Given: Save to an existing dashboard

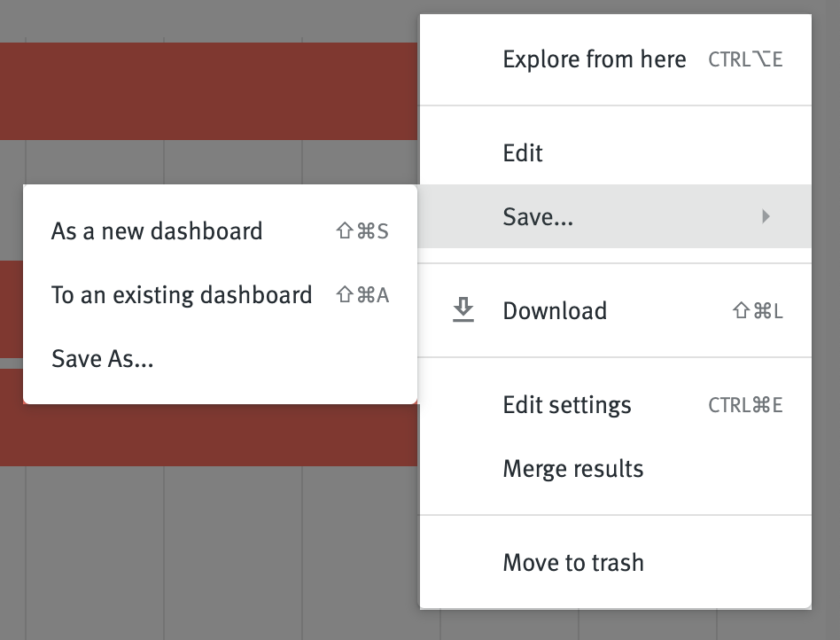Looking at the screenshot, I should [182, 295].
